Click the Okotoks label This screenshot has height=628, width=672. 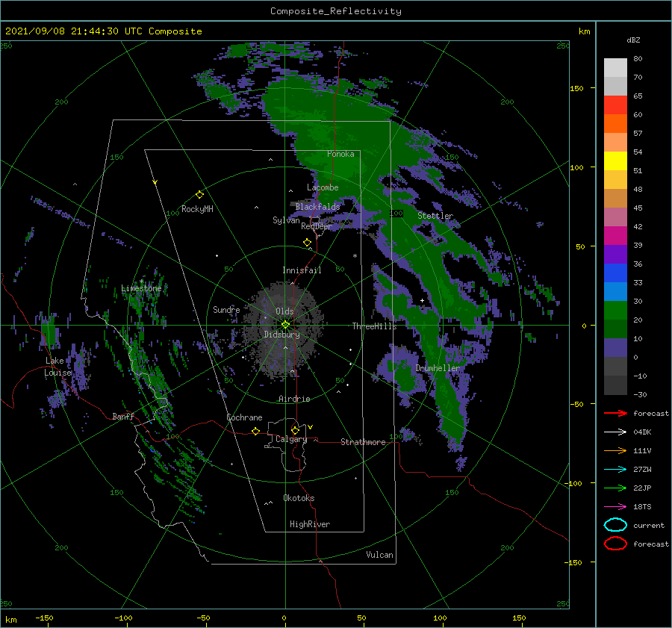coord(299,498)
